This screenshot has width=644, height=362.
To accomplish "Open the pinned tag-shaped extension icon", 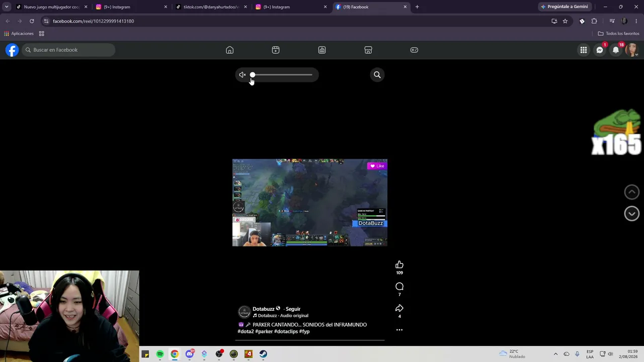I will click(x=582, y=21).
